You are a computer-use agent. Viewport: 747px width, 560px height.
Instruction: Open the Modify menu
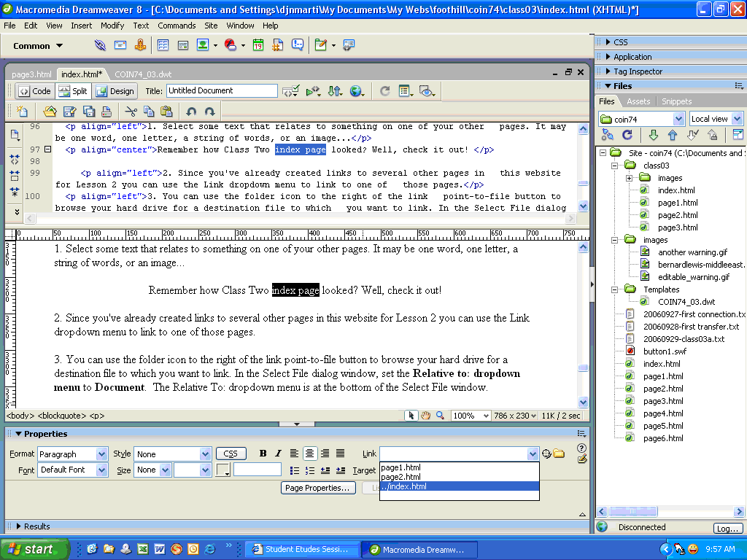pos(112,26)
